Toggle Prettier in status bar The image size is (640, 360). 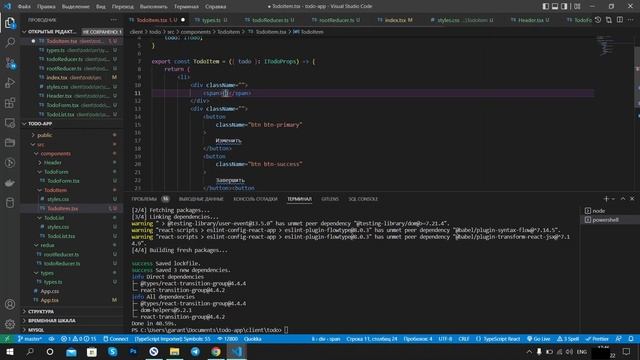[x=597, y=339]
